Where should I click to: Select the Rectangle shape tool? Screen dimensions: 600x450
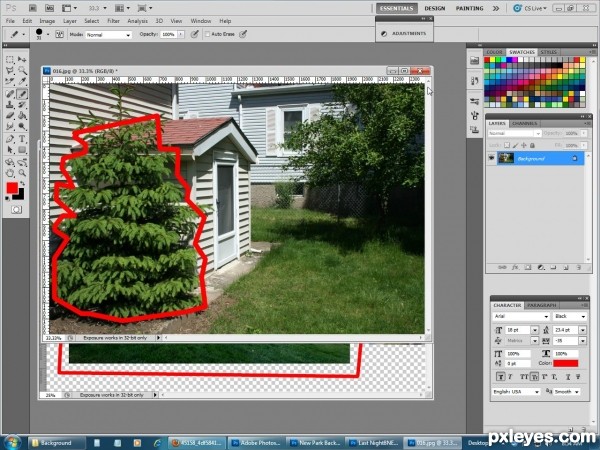[22, 150]
